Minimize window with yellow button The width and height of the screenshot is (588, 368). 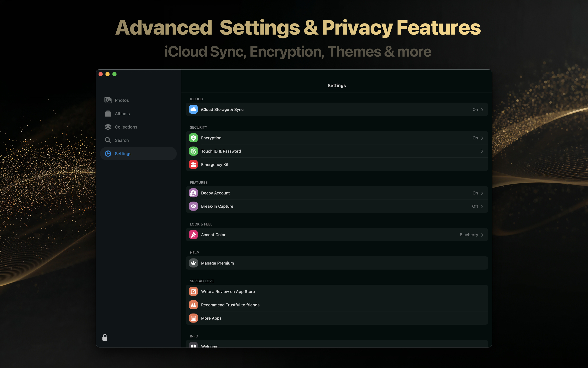107,74
